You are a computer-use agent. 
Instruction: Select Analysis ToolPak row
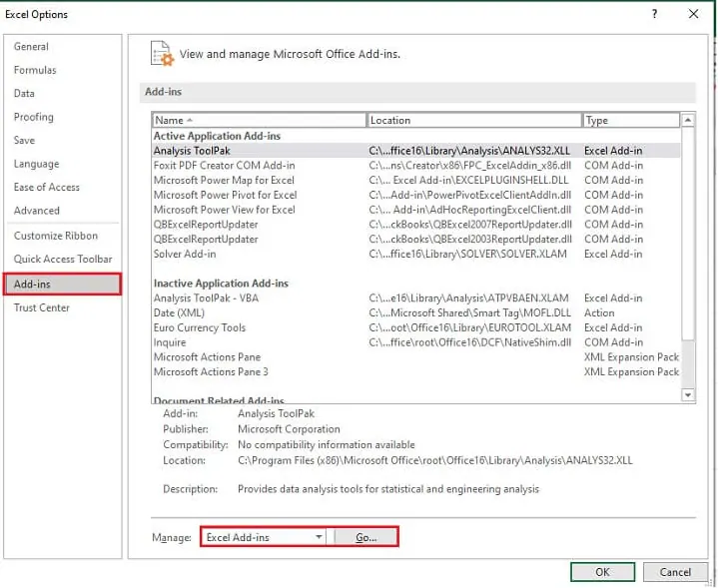coord(415,151)
